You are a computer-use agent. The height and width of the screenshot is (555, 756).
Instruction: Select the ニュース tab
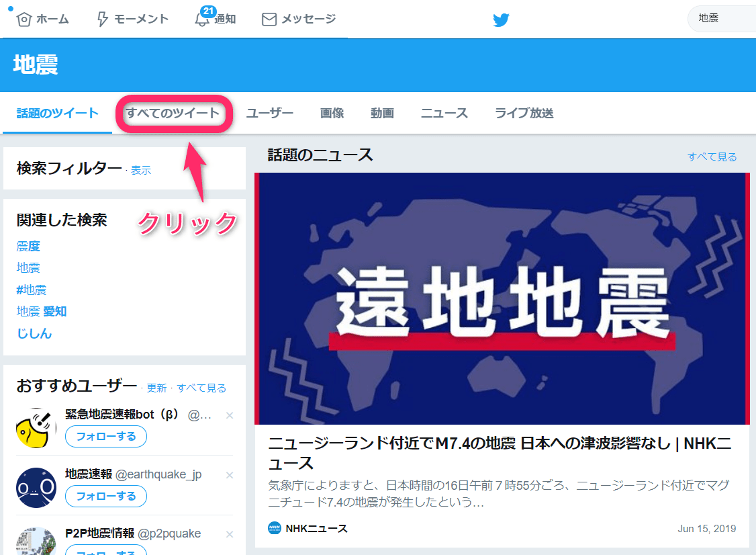444,114
